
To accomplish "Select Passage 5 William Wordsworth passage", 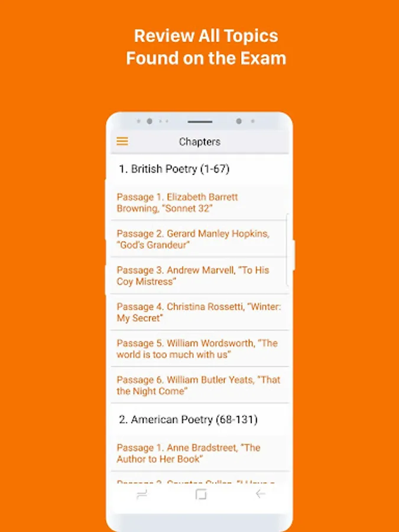I will 200,348.
